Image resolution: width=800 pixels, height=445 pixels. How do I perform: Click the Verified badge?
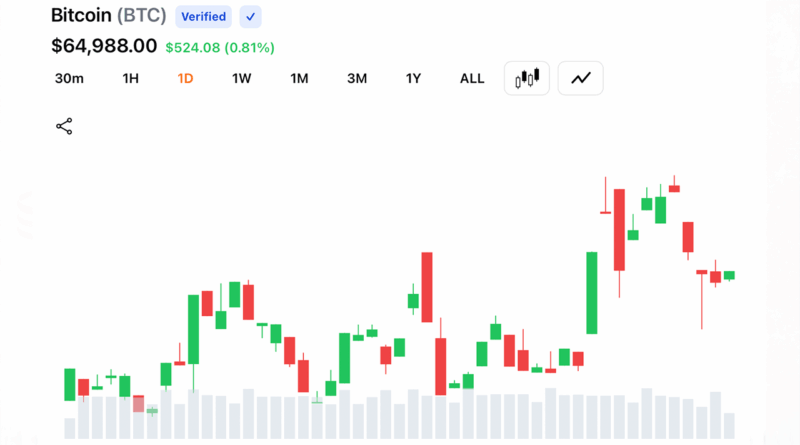pyautogui.click(x=204, y=17)
